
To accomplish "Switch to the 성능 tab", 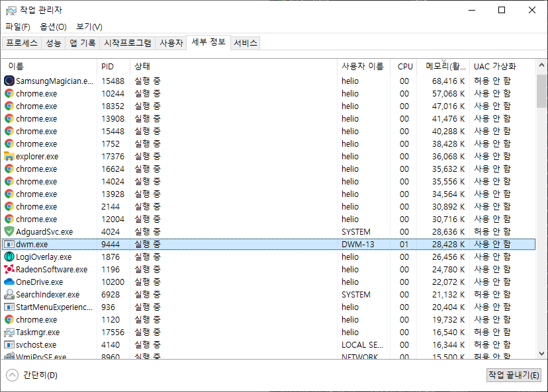I will [53, 43].
